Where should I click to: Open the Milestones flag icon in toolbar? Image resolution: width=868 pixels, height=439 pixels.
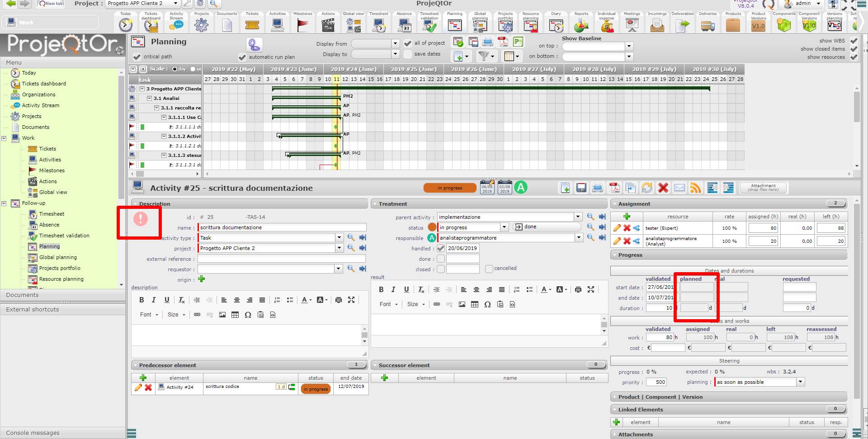pos(302,25)
